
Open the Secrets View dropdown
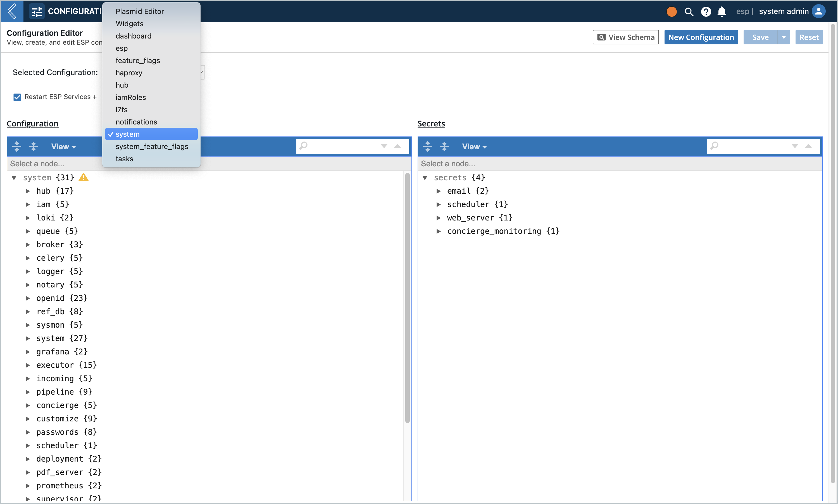[x=474, y=147]
